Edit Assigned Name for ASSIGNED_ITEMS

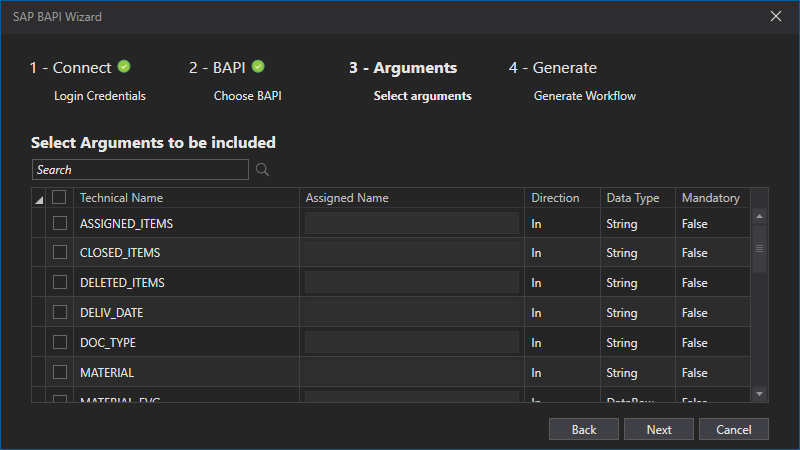[x=412, y=223]
